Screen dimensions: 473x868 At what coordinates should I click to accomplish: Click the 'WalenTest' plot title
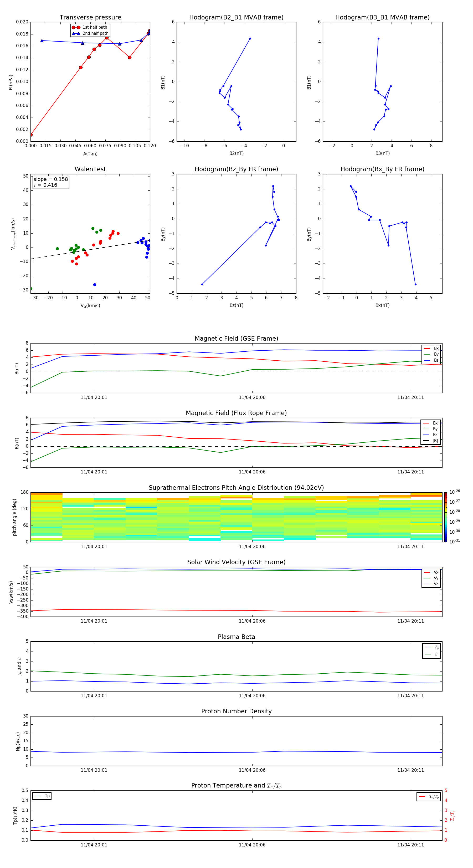click(x=90, y=169)
